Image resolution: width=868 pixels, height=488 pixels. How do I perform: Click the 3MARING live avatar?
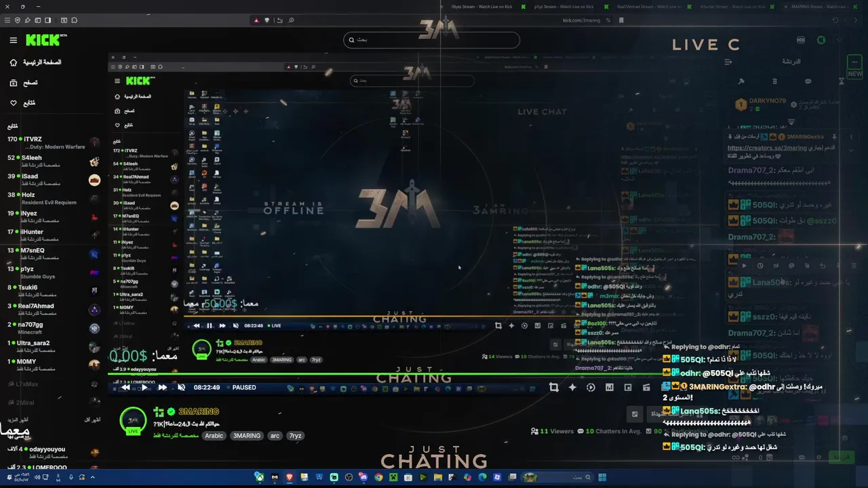pos(133,420)
